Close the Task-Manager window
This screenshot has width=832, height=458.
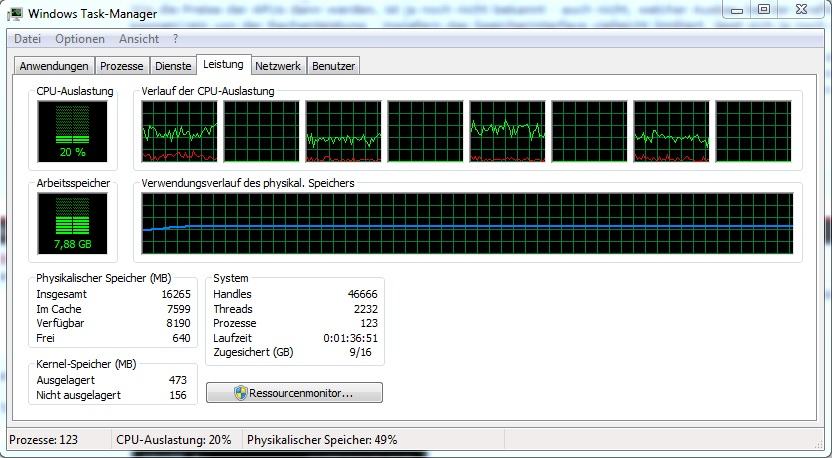pos(801,9)
